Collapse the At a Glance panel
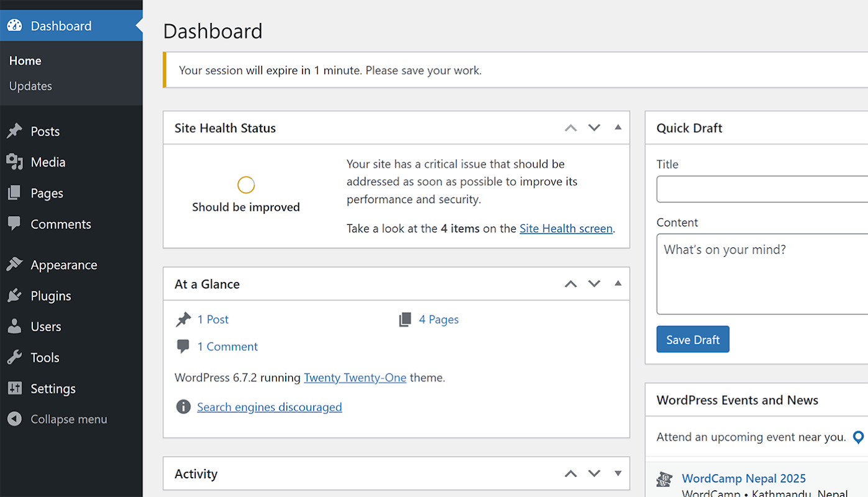This screenshot has height=497, width=868. (618, 283)
